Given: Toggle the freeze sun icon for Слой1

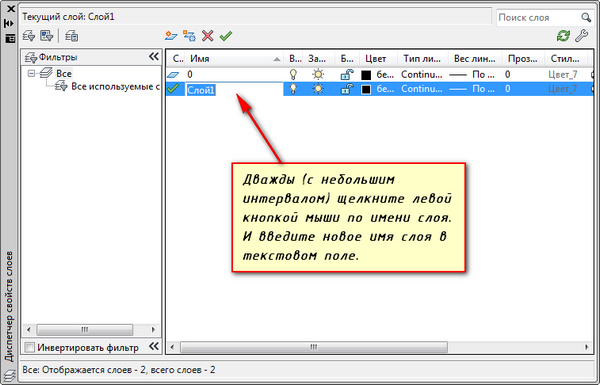Looking at the screenshot, I should [x=318, y=89].
